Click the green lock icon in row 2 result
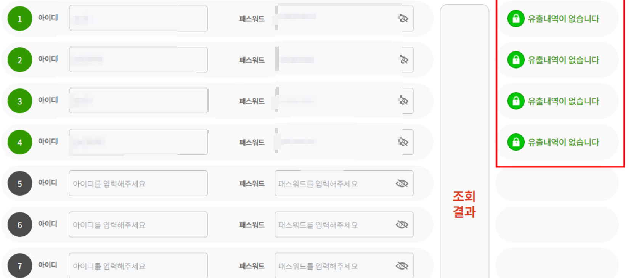644x278 pixels. click(515, 60)
